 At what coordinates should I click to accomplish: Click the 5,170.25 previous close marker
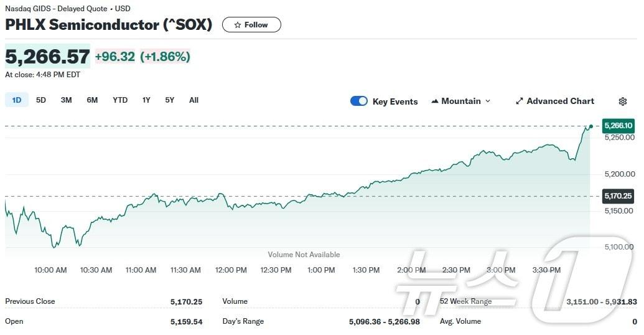pos(618,196)
